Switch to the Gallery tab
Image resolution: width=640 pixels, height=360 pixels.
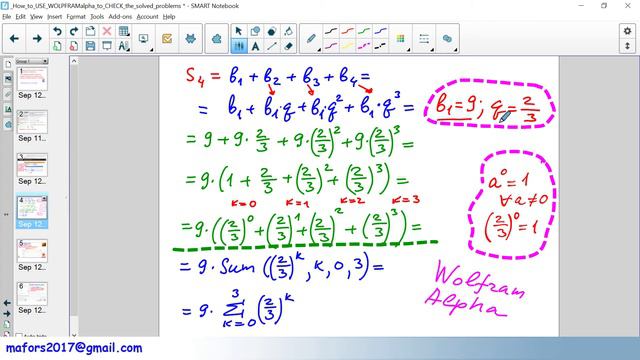point(8,80)
